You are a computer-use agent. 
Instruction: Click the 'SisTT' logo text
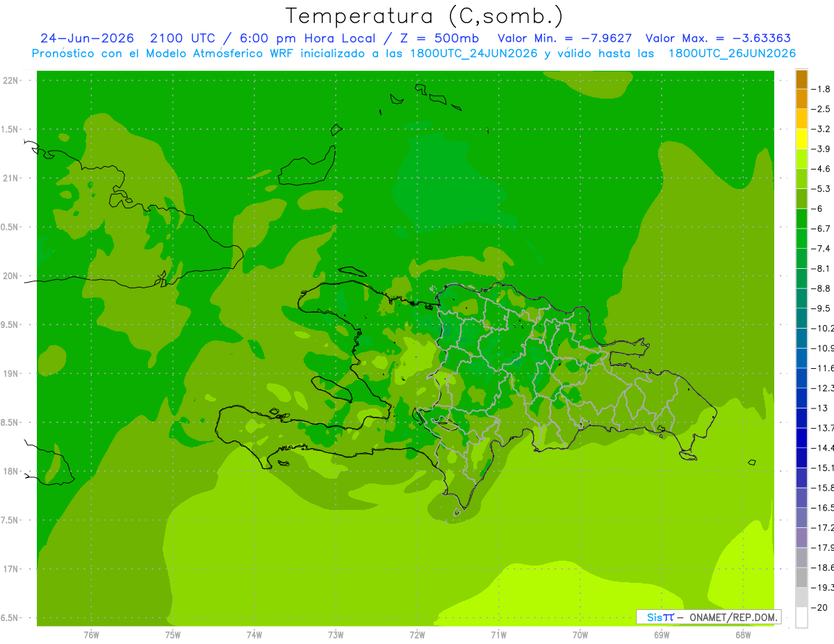pos(660,617)
